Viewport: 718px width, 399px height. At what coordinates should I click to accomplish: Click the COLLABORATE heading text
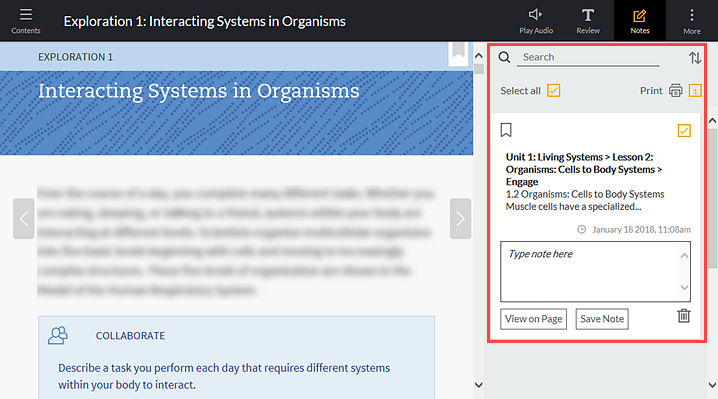pos(130,336)
